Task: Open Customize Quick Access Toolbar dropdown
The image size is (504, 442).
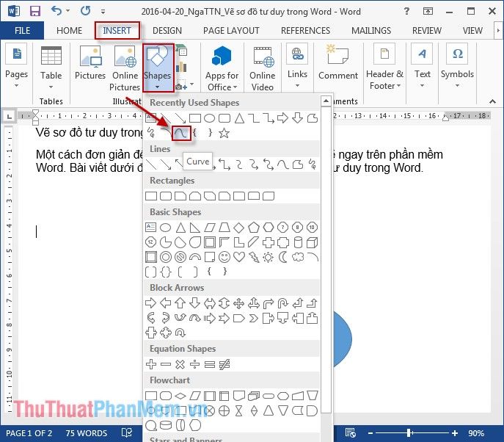Action: tap(103, 12)
